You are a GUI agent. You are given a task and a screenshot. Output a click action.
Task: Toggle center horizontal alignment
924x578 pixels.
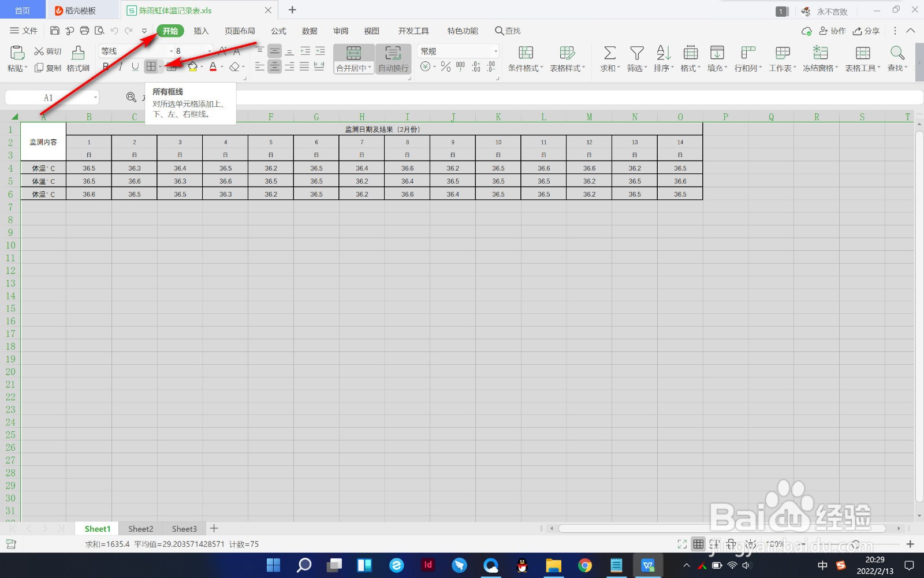(275, 67)
